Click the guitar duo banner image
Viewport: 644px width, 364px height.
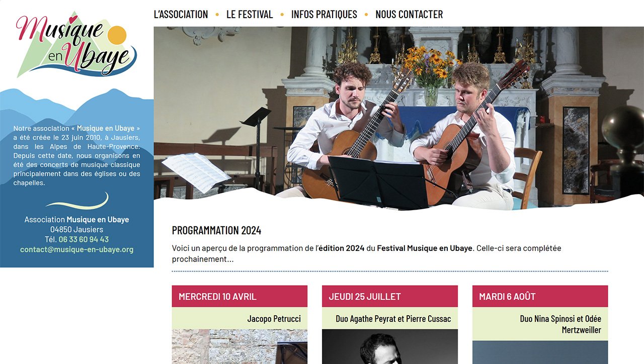click(x=398, y=117)
